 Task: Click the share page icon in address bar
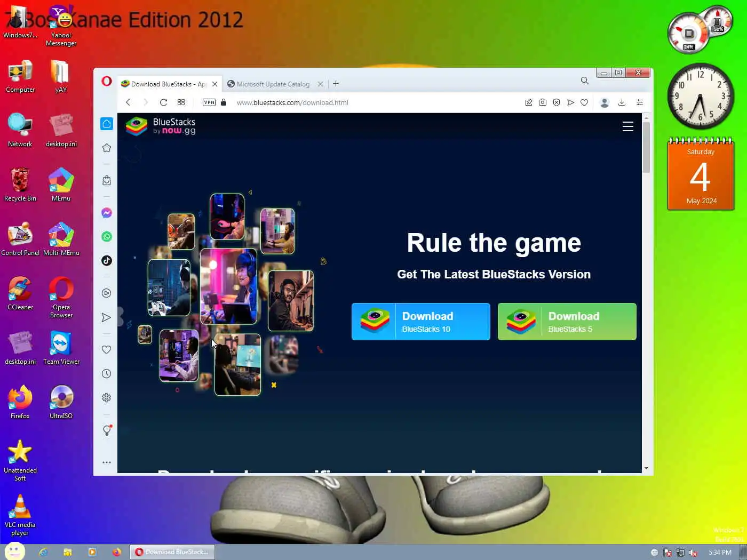(x=529, y=102)
